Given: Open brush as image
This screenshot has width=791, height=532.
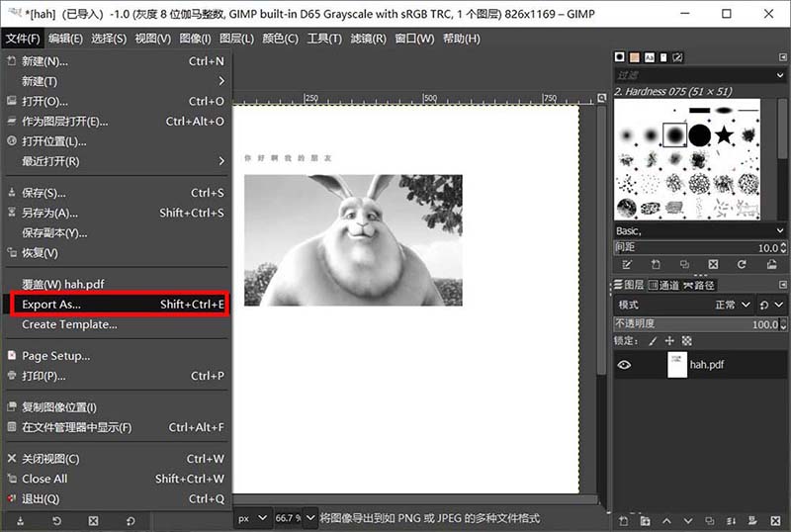Looking at the screenshot, I should 771,264.
